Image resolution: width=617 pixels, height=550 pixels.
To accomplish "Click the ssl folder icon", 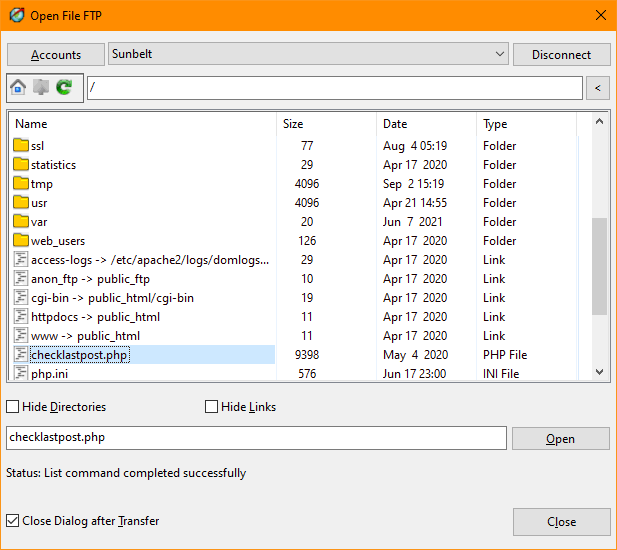I will click(21, 145).
